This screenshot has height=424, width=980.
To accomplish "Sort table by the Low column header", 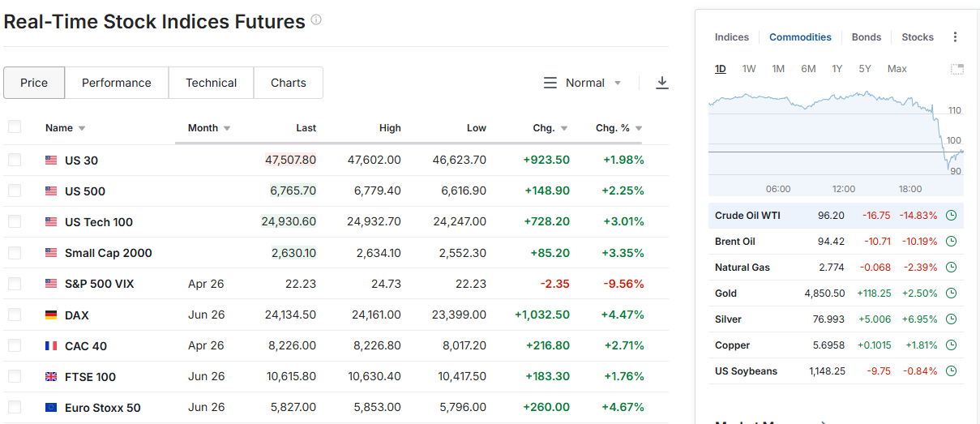I will point(477,128).
